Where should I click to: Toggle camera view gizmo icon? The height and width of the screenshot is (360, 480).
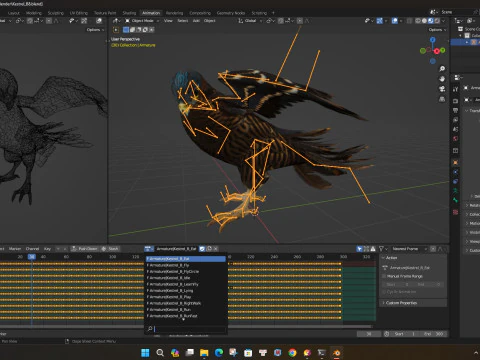[442, 89]
